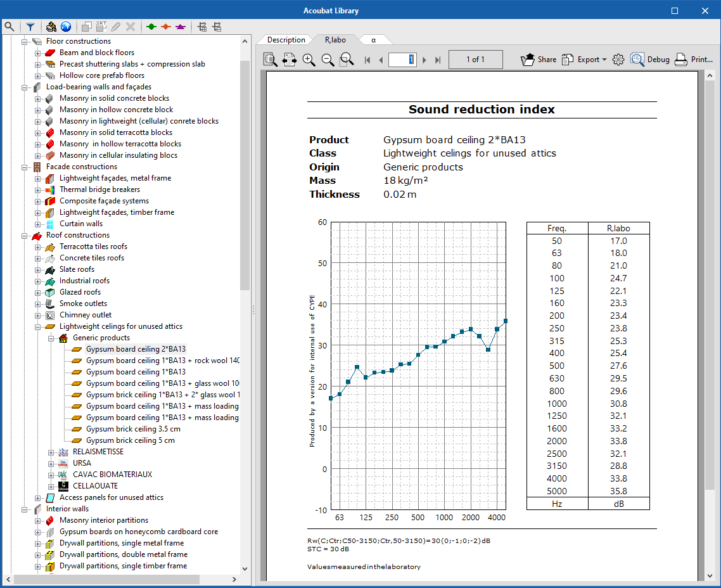Go to first page of report
Viewport: 721px width, 588px height.
367,60
